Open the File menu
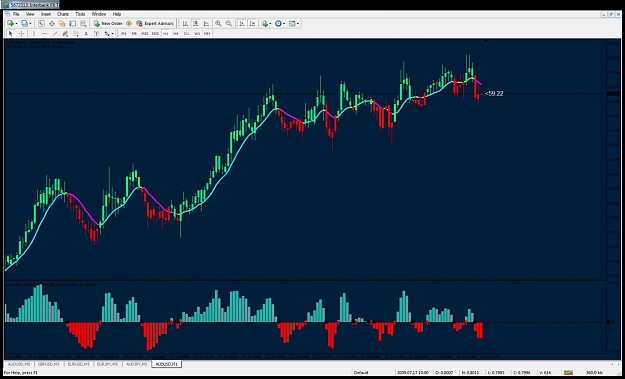This screenshot has height=379, width=625. 16,14
